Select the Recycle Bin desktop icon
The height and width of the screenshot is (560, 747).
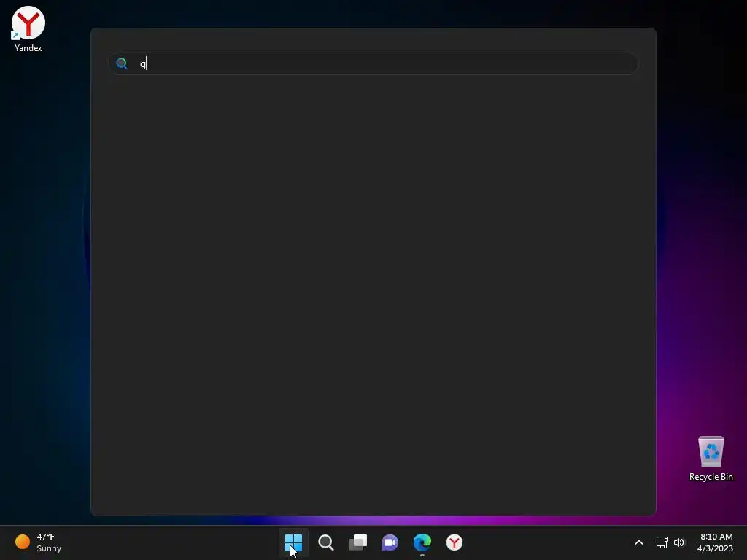coord(711,459)
